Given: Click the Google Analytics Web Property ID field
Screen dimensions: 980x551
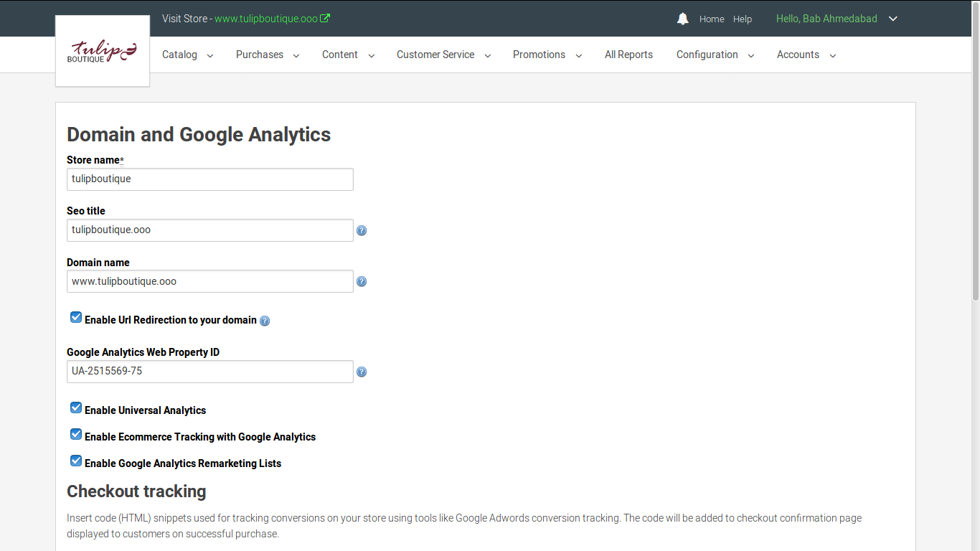Looking at the screenshot, I should pyautogui.click(x=210, y=372).
